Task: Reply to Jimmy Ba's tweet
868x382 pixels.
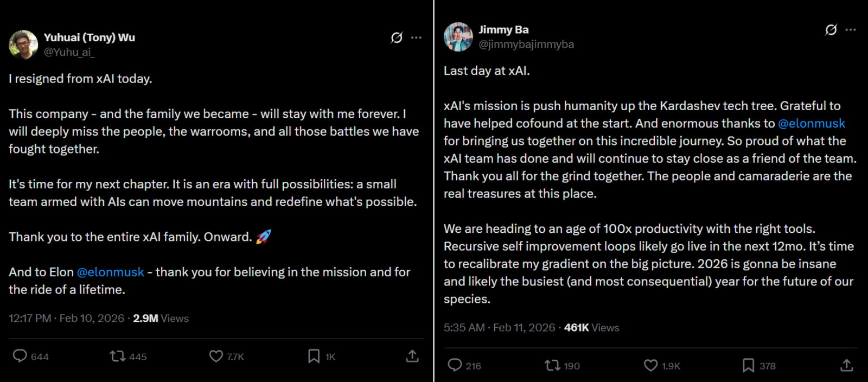Action: click(x=455, y=366)
